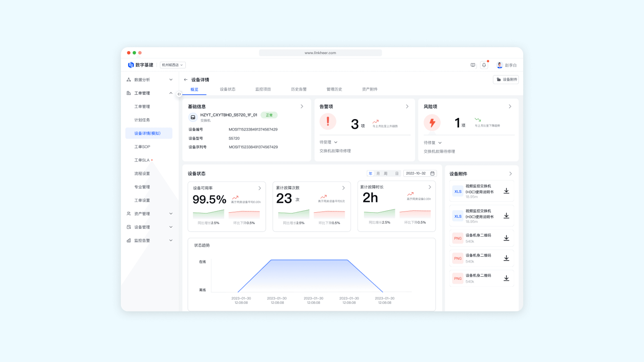Click the 数据分析 sidebar icon

(129, 80)
